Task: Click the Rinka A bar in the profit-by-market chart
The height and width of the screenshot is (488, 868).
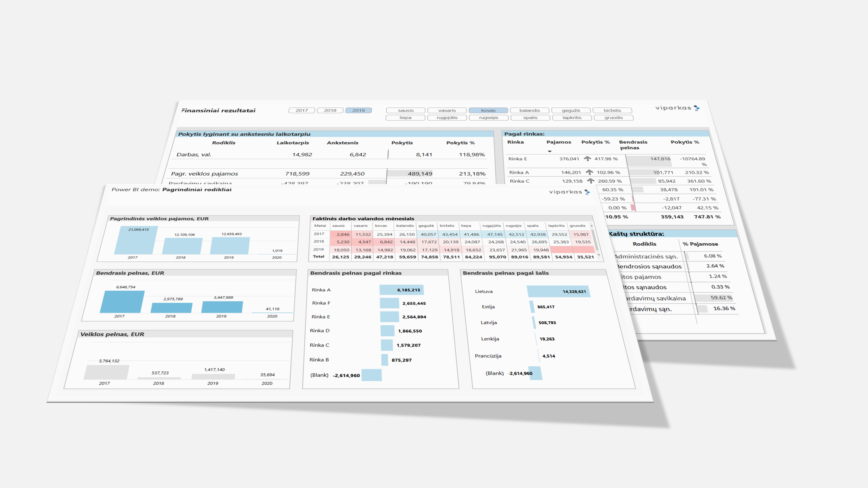Action: (x=401, y=290)
